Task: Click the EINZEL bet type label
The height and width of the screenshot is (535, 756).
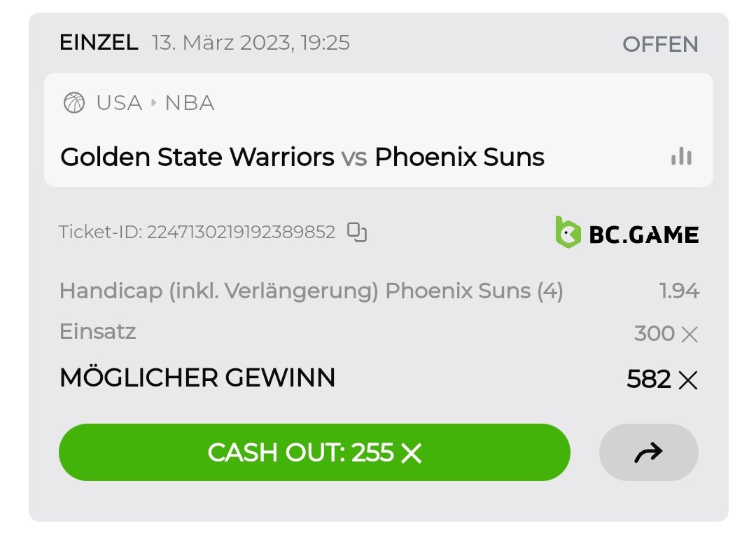Action: pos(99,43)
